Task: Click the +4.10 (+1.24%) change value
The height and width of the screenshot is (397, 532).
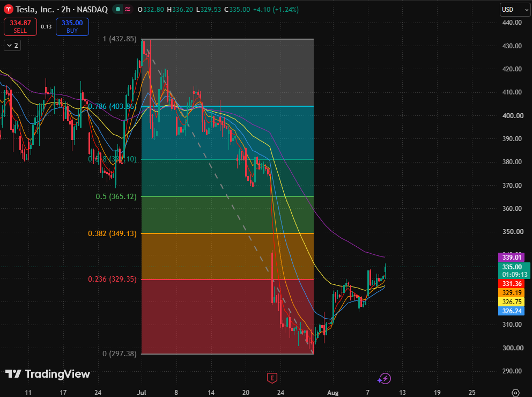Action: pos(275,10)
